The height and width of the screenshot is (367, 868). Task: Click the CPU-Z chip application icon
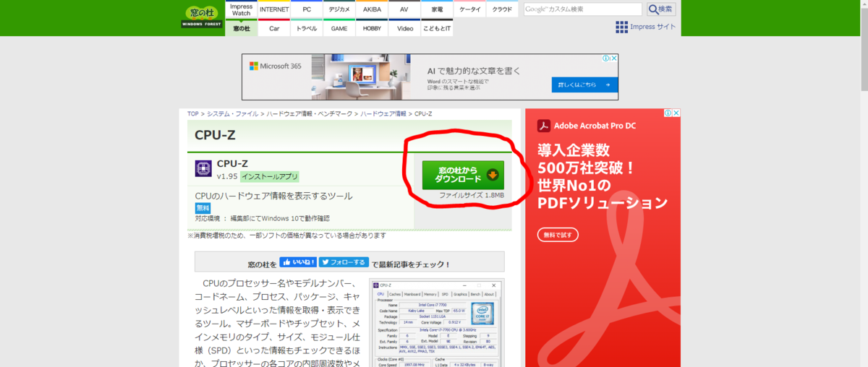tap(204, 169)
